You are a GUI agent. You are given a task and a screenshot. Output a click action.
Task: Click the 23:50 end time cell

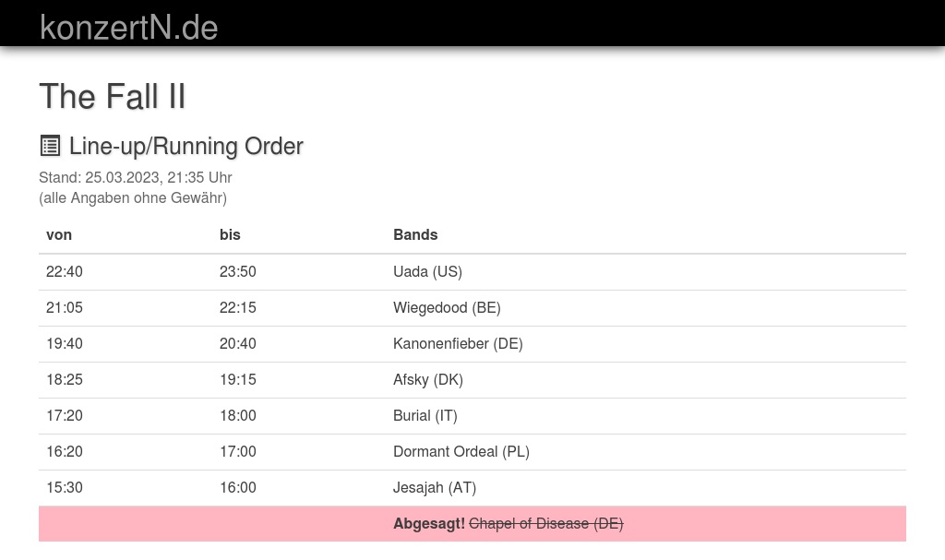coord(238,271)
